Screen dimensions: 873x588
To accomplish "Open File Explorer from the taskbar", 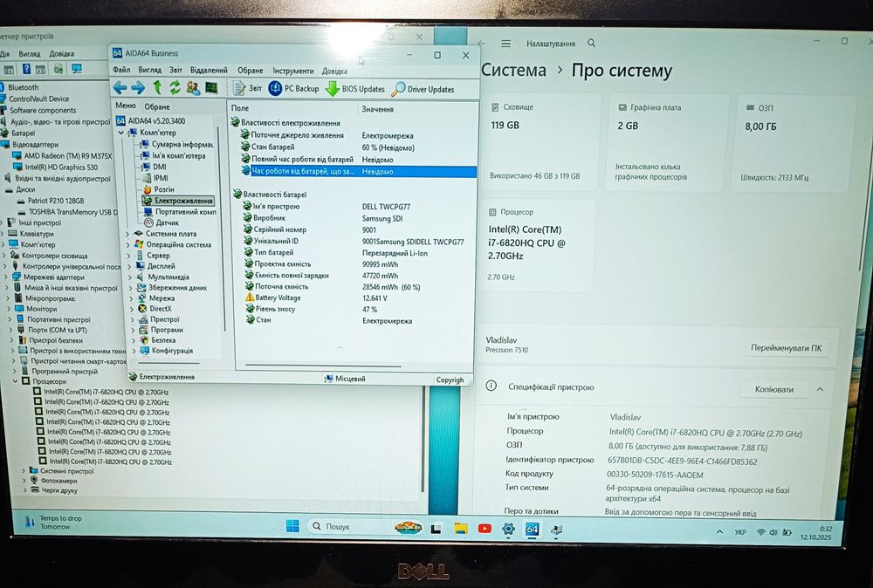I will coord(460,528).
